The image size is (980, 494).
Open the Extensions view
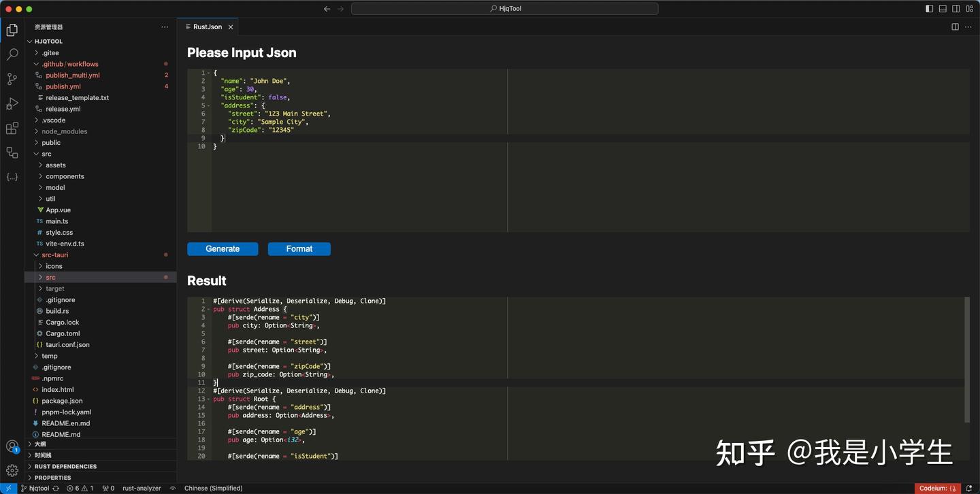pos(12,128)
